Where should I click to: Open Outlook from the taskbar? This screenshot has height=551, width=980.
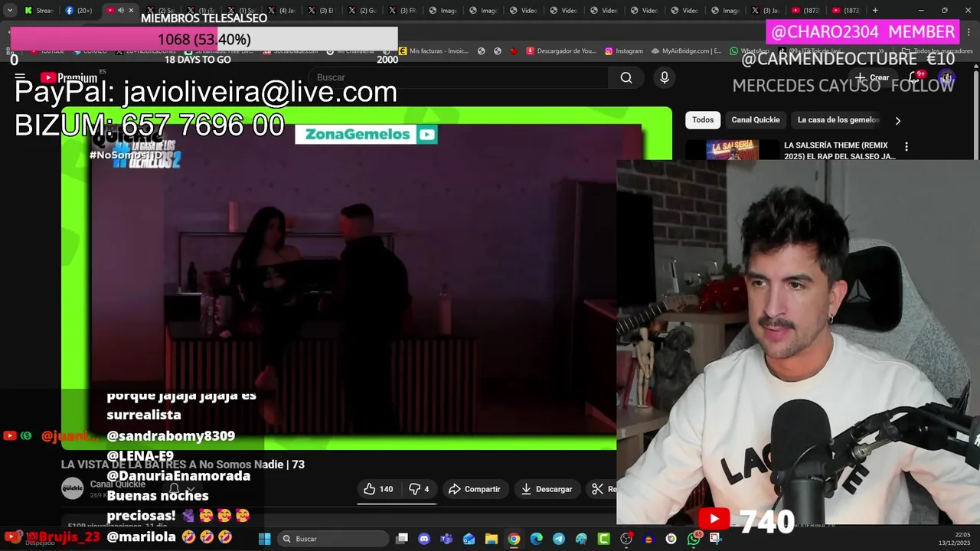pyautogui.click(x=469, y=539)
